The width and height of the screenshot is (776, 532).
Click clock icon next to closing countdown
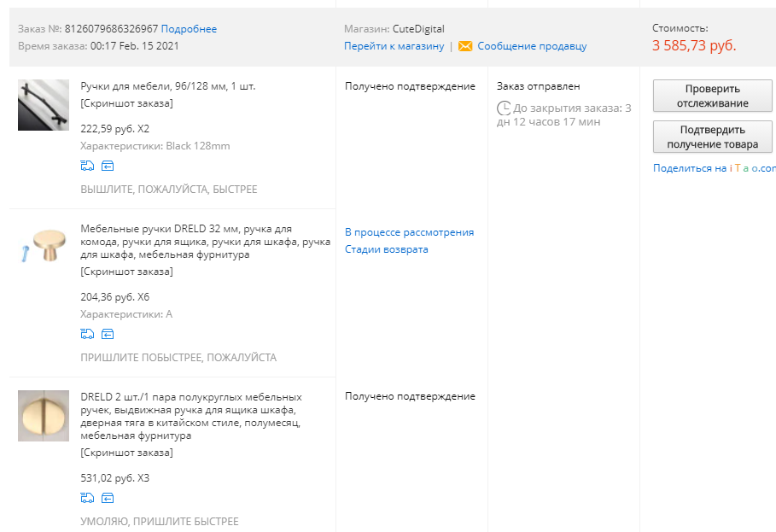pyautogui.click(x=504, y=108)
